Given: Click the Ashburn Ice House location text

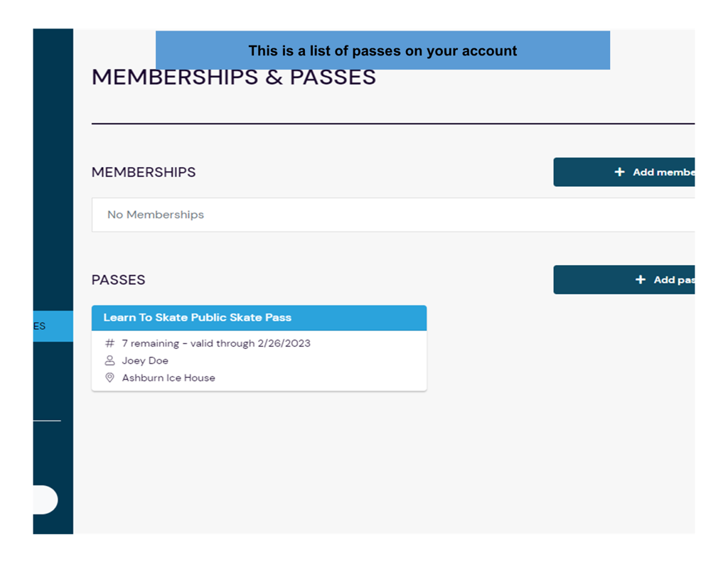Looking at the screenshot, I should [x=168, y=378].
